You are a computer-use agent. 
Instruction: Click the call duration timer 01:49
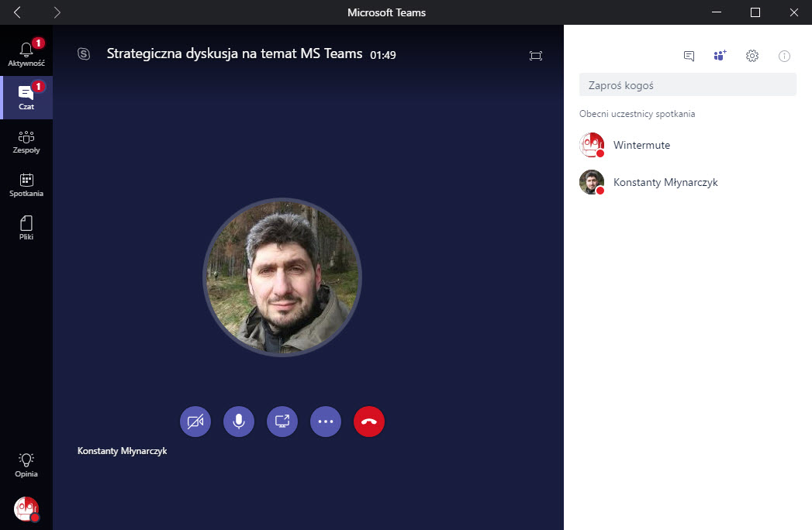382,55
